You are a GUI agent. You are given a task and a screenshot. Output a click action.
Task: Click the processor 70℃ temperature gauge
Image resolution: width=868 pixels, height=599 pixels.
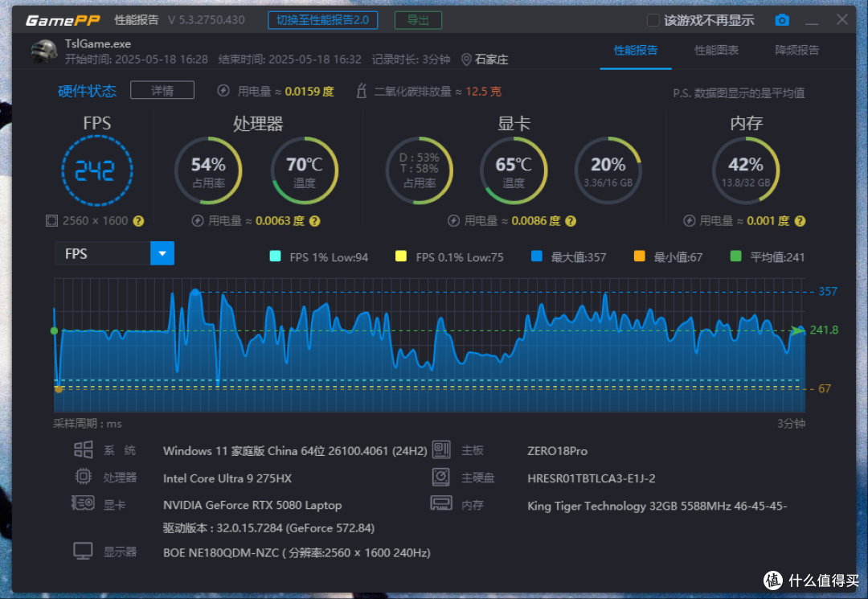tap(305, 170)
